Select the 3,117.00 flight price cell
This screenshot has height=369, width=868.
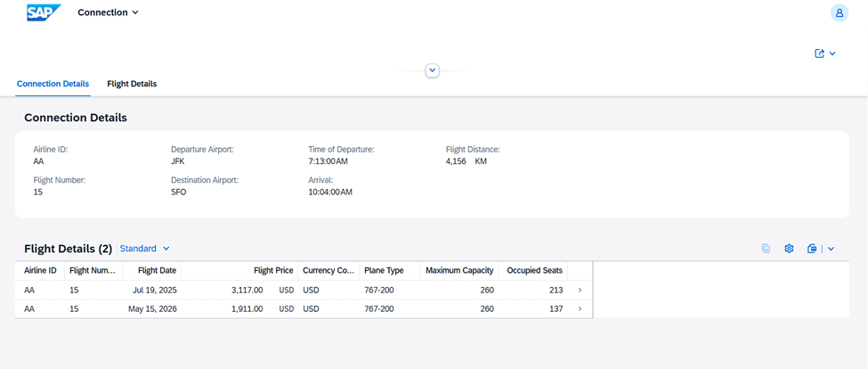pos(247,290)
